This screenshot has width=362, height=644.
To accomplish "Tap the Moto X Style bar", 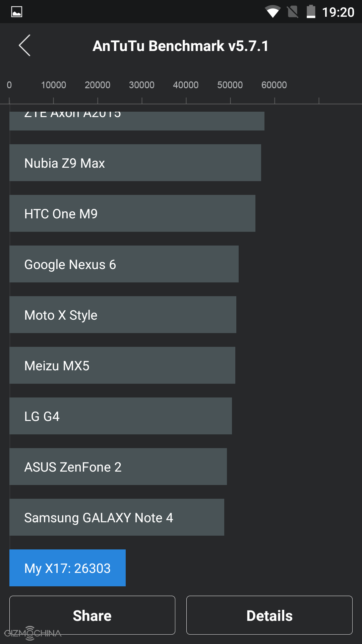I will 123,315.
